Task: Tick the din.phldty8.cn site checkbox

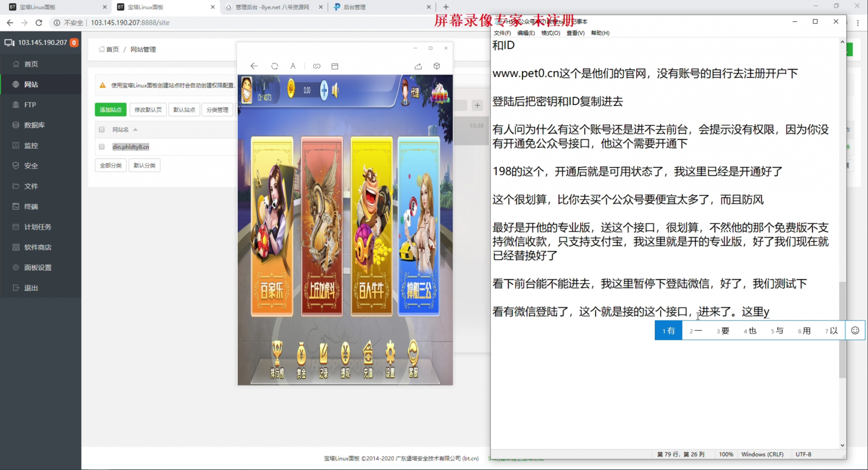Action: (x=102, y=147)
